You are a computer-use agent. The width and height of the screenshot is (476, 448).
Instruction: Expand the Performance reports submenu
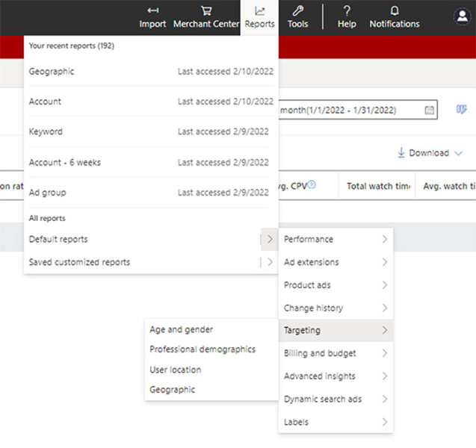(335, 240)
